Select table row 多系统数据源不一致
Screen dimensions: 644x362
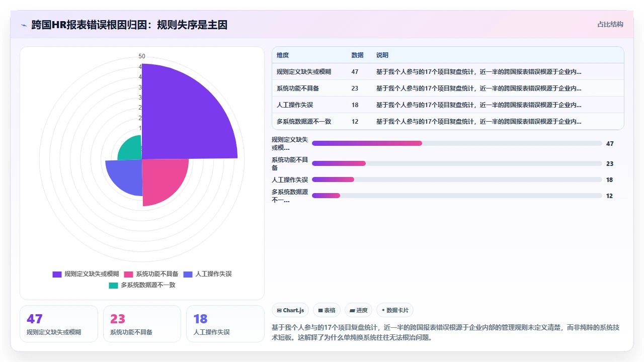pyautogui.click(x=448, y=122)
